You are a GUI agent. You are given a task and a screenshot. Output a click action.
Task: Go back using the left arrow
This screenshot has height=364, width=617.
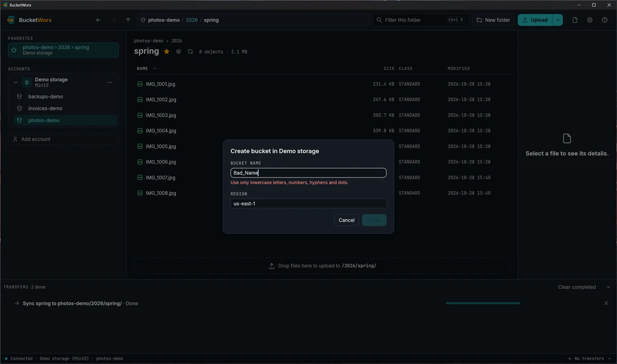click(x=98, y=20)
